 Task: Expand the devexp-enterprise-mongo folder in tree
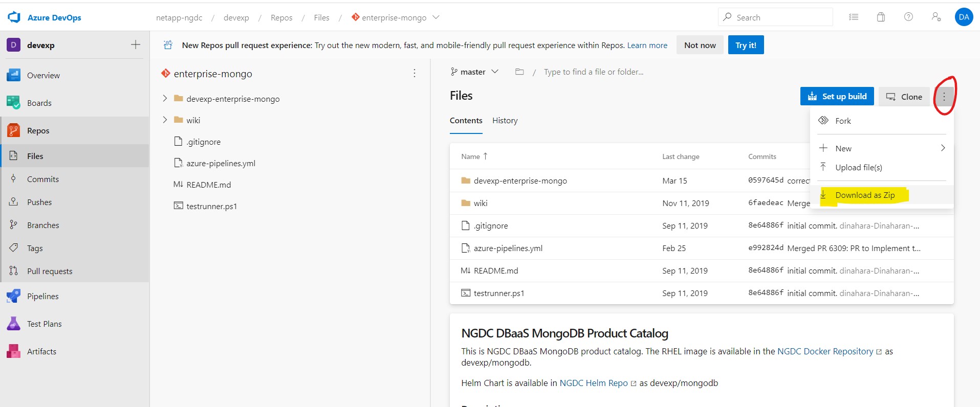point(165,98)
